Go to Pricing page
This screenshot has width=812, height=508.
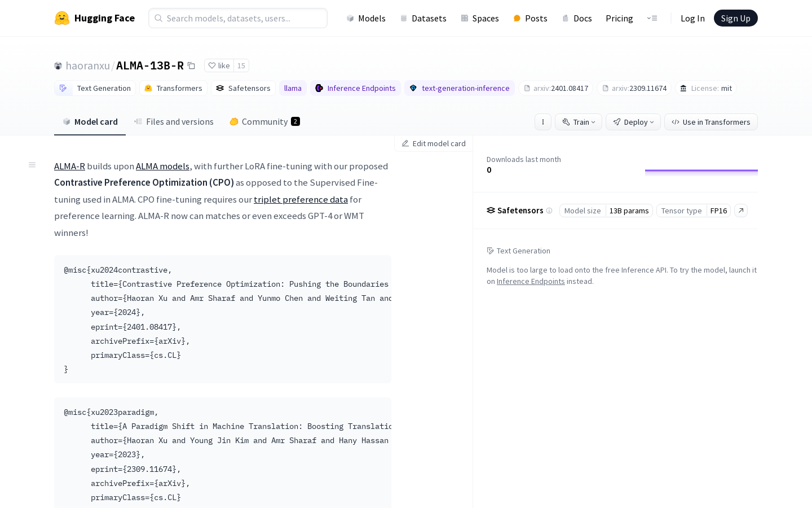(619, 18)
